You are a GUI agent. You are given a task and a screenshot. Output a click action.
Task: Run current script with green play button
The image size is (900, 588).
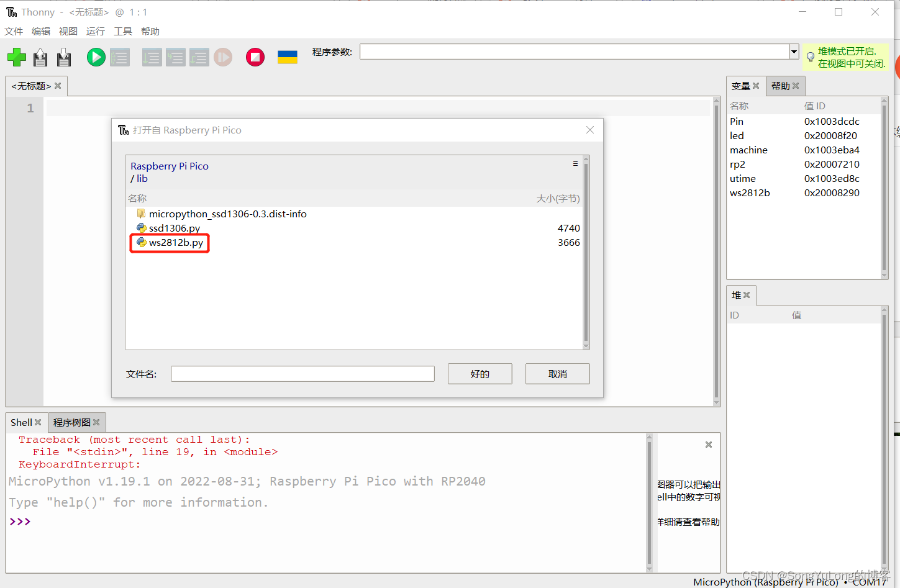click(96, 57)
